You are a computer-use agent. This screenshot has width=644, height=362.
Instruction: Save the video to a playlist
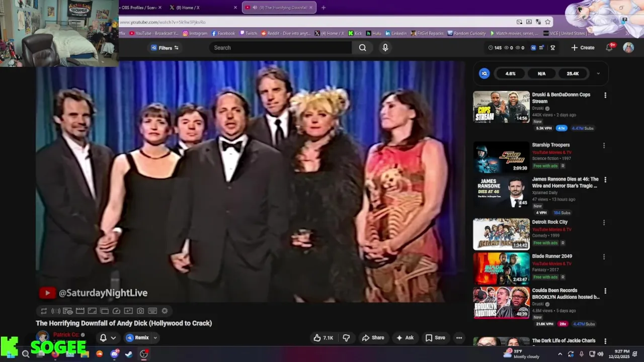(435, 338)
